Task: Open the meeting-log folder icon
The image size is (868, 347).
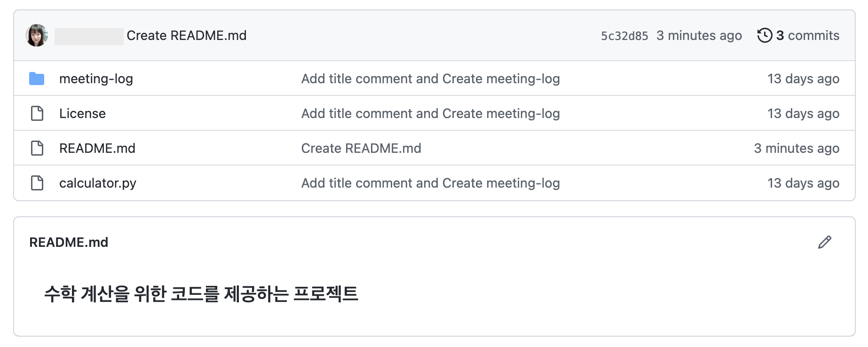Action: pos(37,79)
